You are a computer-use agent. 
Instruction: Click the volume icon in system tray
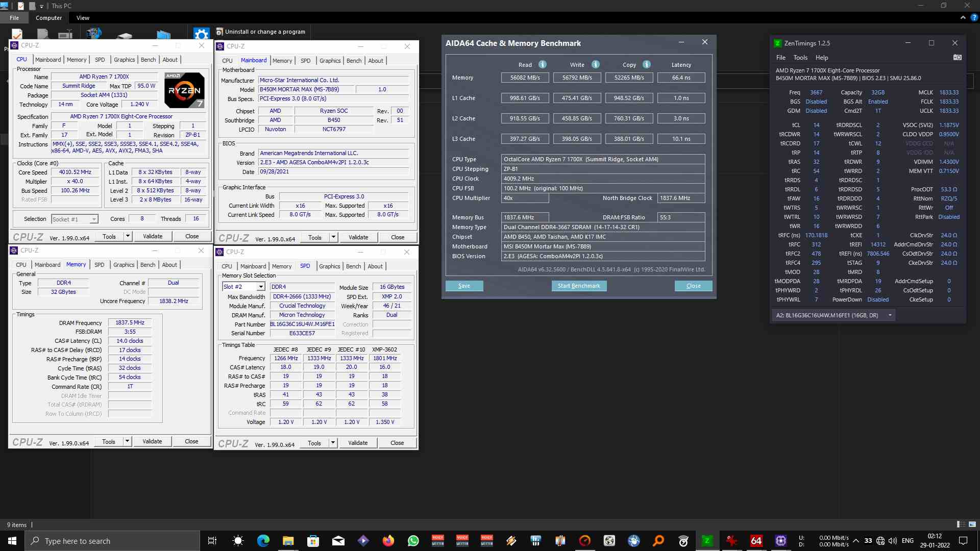[893, 541]
